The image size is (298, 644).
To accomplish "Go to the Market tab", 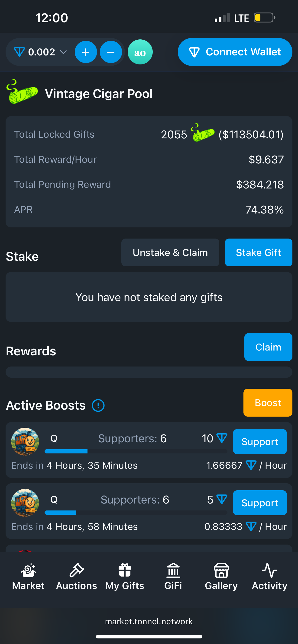I will [28, 577].
